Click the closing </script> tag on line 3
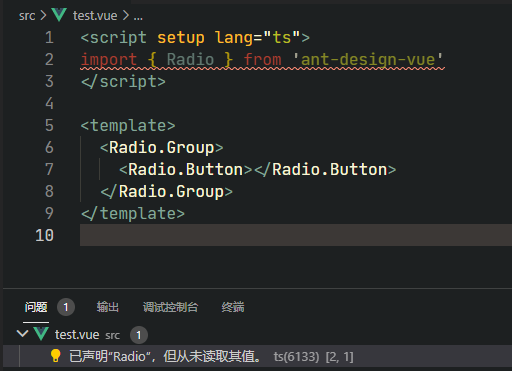This screenshot has width=512, height=371. [x=123, y=82]
